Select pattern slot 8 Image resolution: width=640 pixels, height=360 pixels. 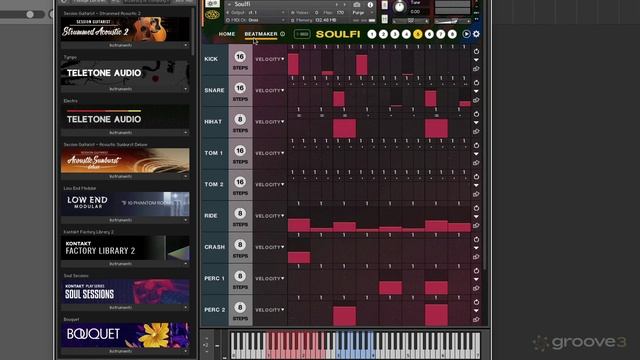452,34
